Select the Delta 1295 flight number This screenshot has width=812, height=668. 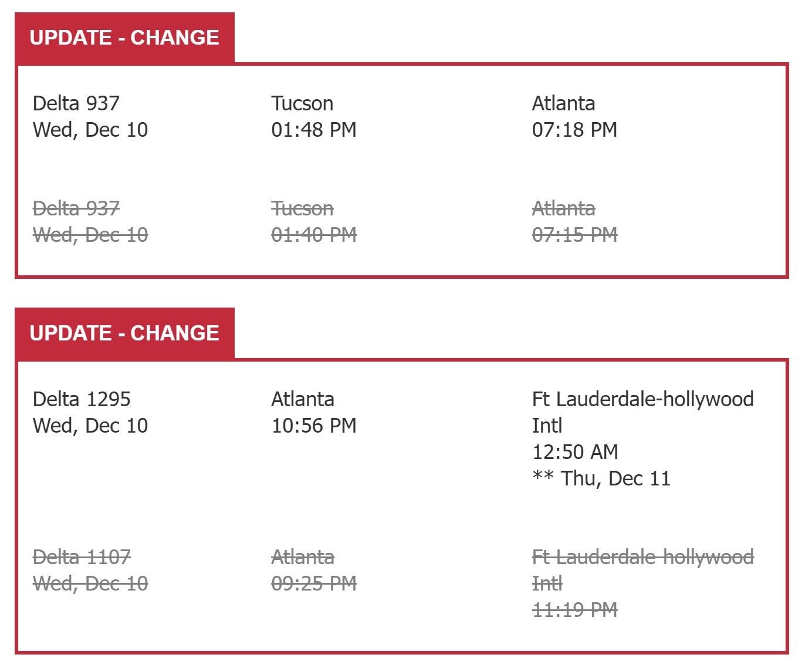pos(82,399)
